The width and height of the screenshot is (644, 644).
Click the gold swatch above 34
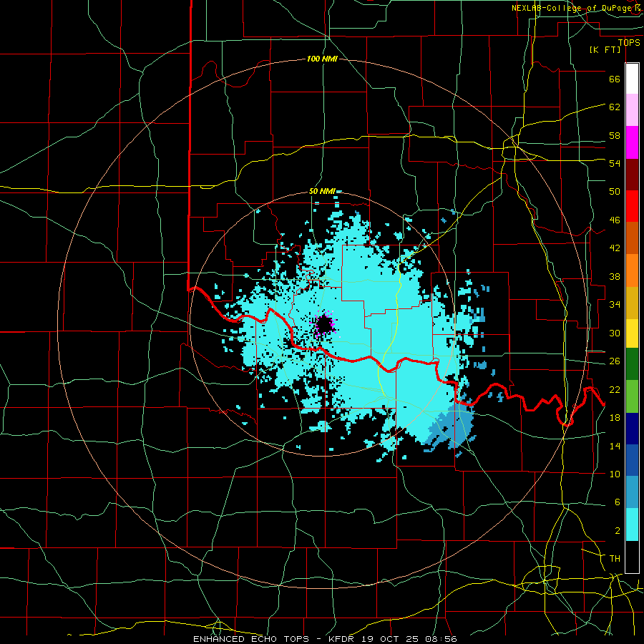click(632, 303)
